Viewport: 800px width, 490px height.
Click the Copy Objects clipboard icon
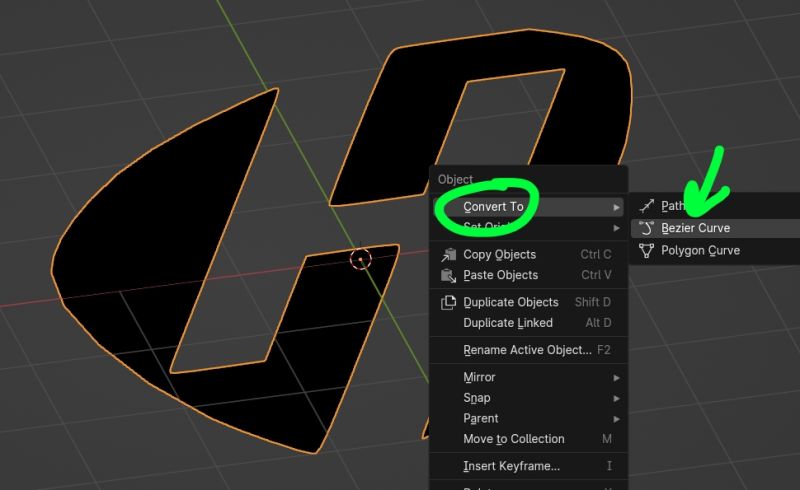(448, 254)
